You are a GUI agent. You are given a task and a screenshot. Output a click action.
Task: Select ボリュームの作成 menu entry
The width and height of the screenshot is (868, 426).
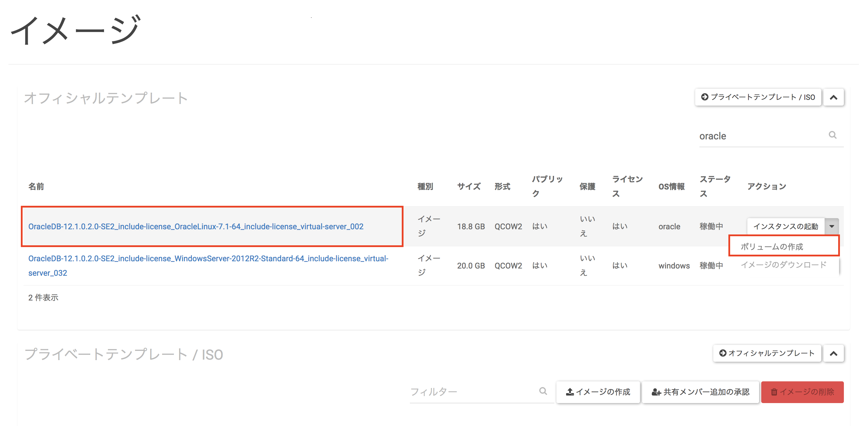pos(771,246)
